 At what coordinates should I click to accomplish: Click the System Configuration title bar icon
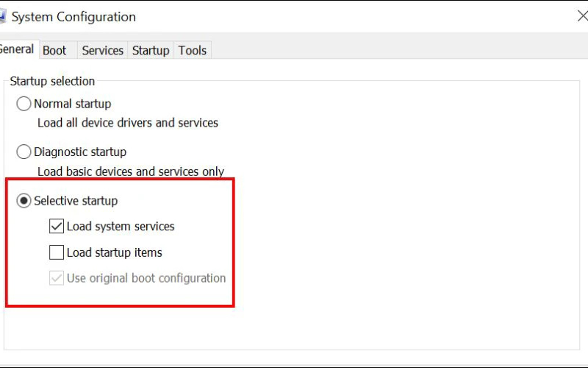coord(2,17)
